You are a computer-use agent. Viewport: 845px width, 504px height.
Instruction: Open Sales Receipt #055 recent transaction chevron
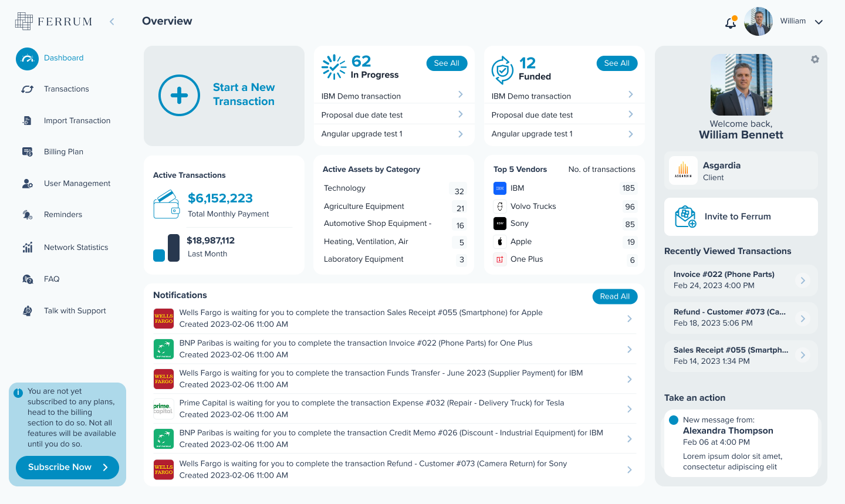[x=803, y=355]
